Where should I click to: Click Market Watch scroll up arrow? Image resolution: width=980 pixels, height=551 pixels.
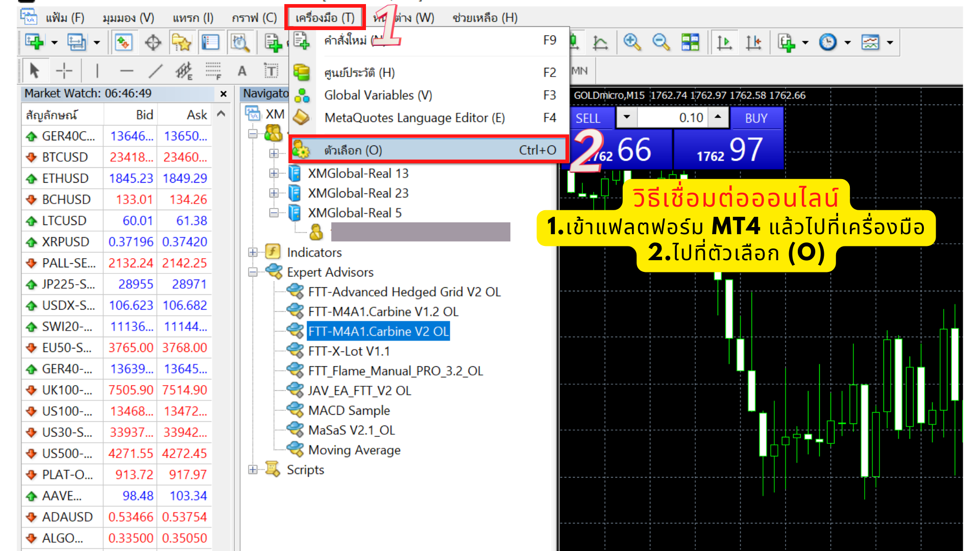click(221, 114)
